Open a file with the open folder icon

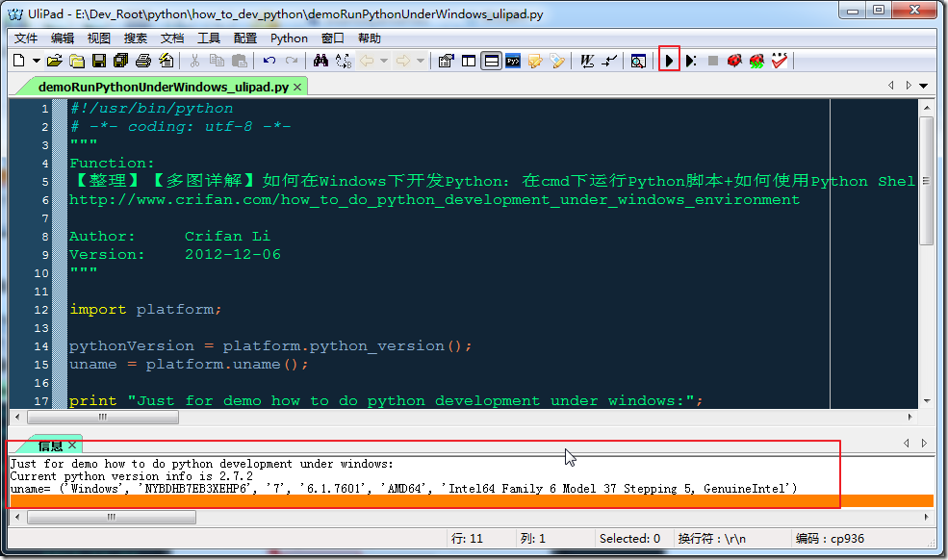click(x=55, y=61)
